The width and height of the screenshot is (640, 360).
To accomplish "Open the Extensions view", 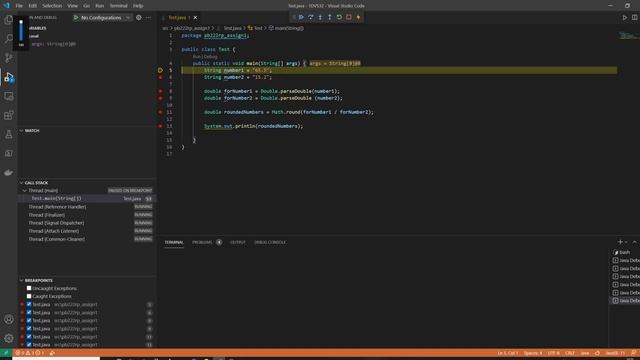I will pyautogui.click(x=8, y=115).
